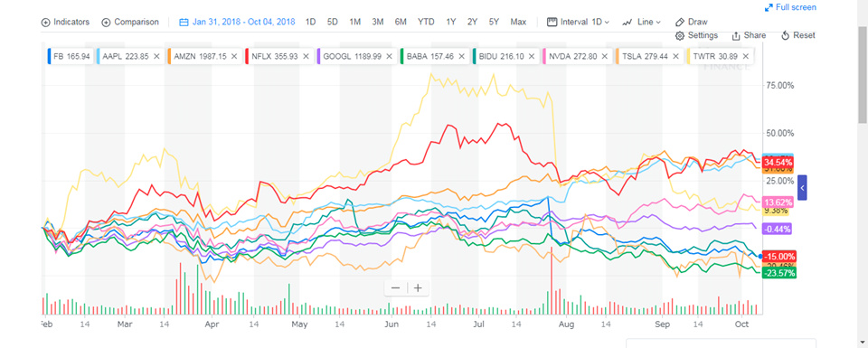868x348 pixels.
Task: Zoom in with the plus button
Action: pos(418,288)
